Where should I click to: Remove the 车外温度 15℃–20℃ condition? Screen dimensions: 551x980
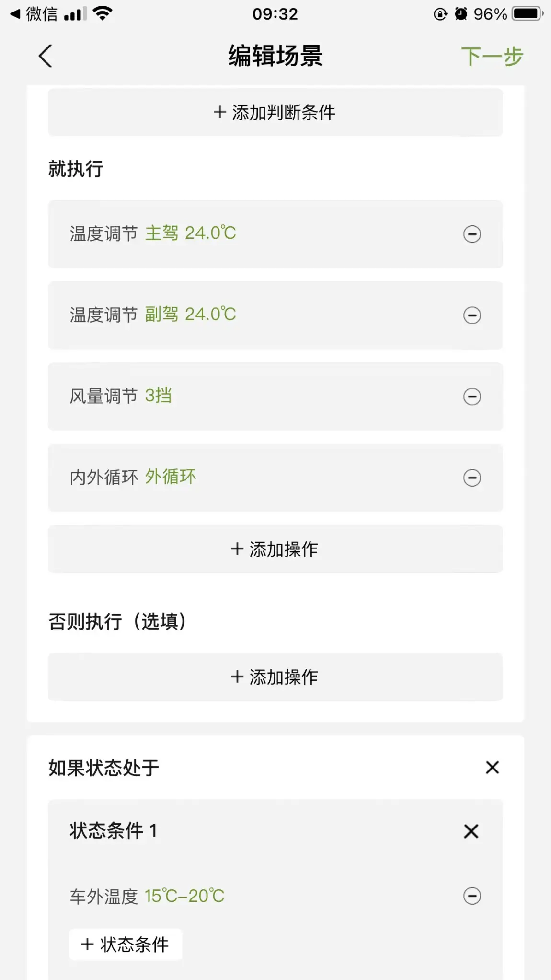472,896
